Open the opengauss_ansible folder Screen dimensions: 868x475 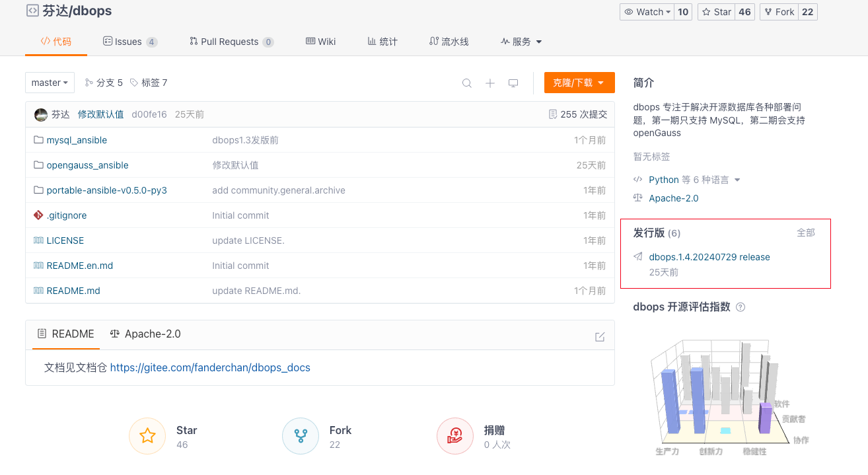(87, 165)
